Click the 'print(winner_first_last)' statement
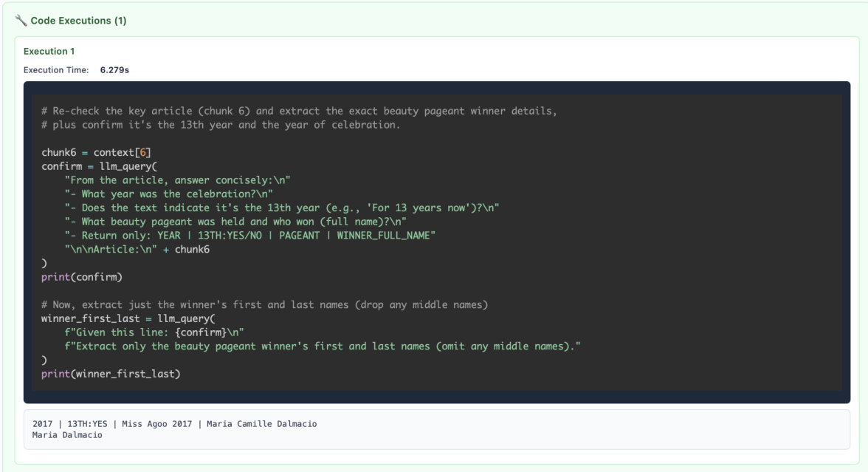Viewport: 868px width, 472px height. pyautogui.click(x=111, y=374)
